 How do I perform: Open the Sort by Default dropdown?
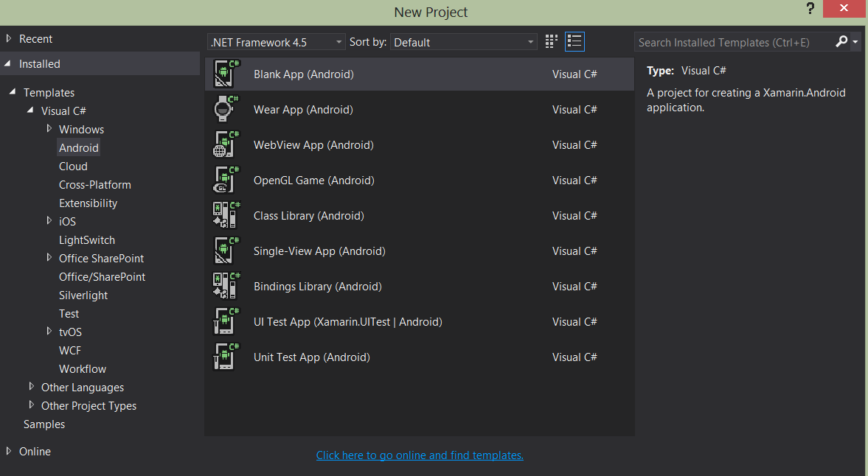pyautogui.click(x=464, y=42)
